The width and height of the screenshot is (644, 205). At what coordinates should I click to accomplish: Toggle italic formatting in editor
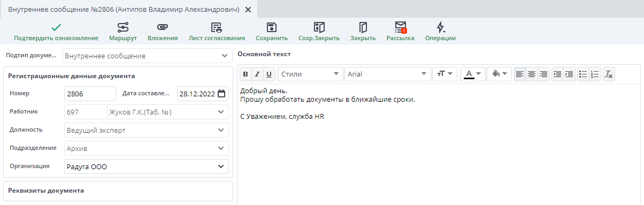point(257,74)
